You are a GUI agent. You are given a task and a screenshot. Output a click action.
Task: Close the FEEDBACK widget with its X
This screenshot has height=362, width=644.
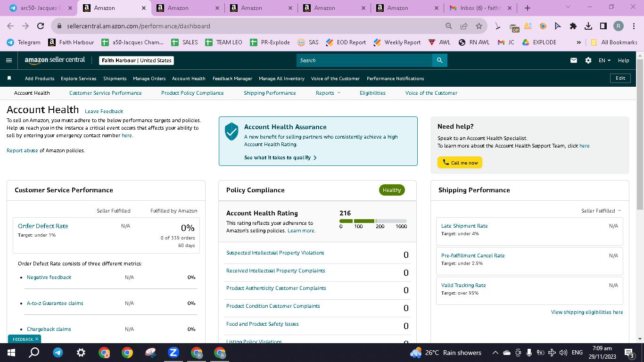37,339
